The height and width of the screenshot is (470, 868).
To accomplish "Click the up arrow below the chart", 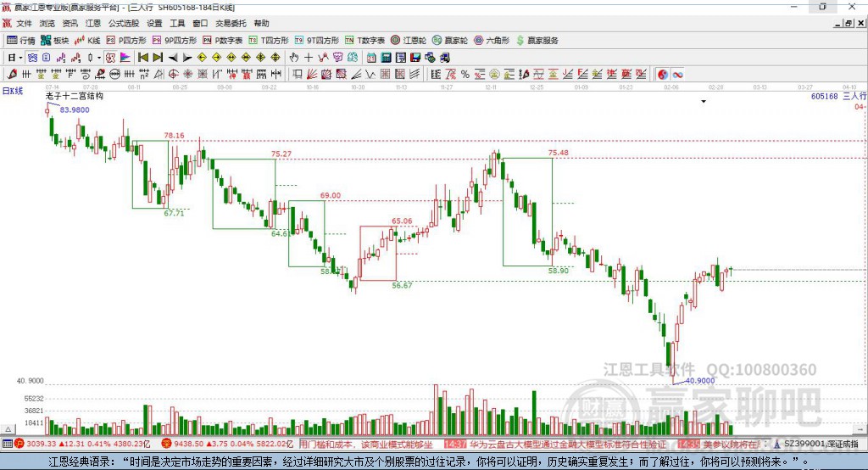I will [8, 429].
